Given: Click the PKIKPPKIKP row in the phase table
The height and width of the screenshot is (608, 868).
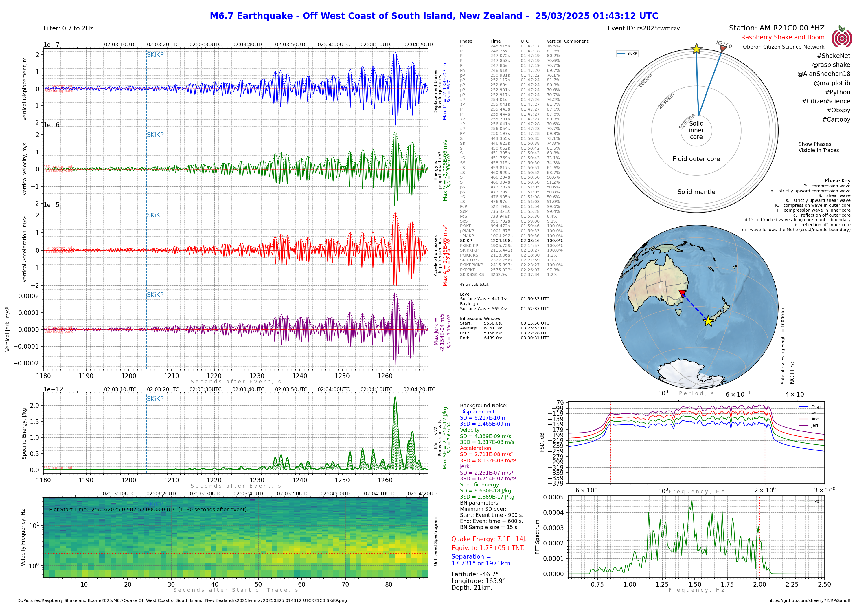Looking at the screenshot, I should point(511,265).
